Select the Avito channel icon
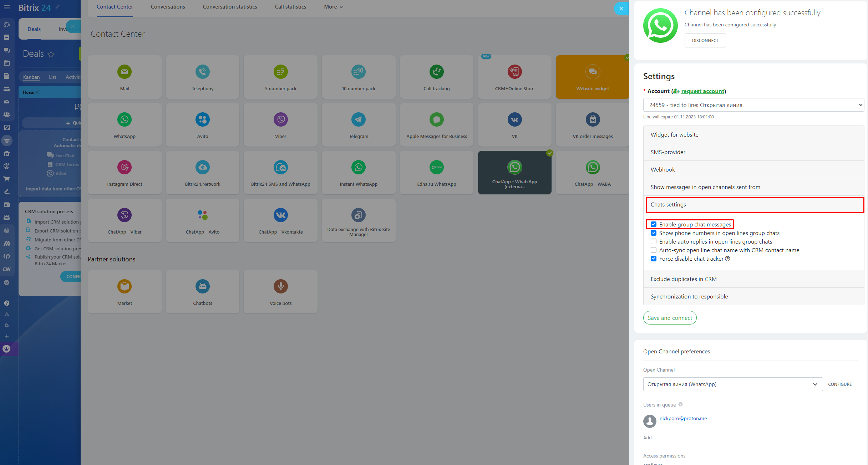868x465 pixels. coord(202,119)
